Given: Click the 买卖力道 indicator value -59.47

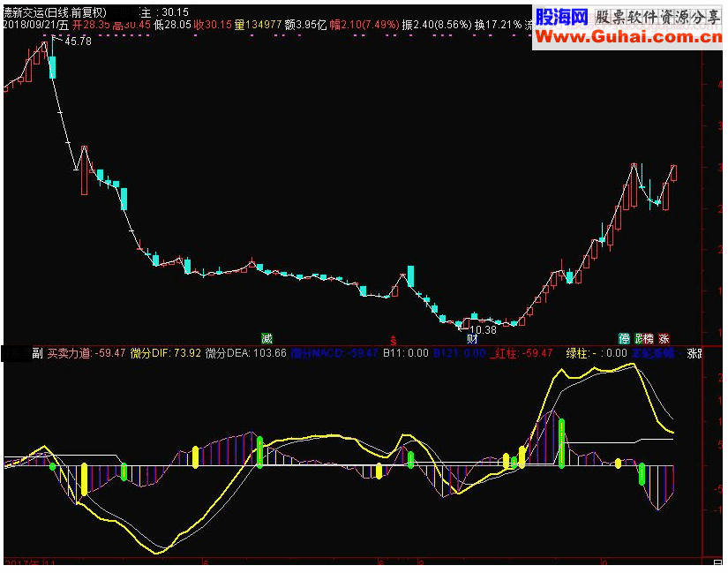Looking at the screenshot, I should pos(110,353).
